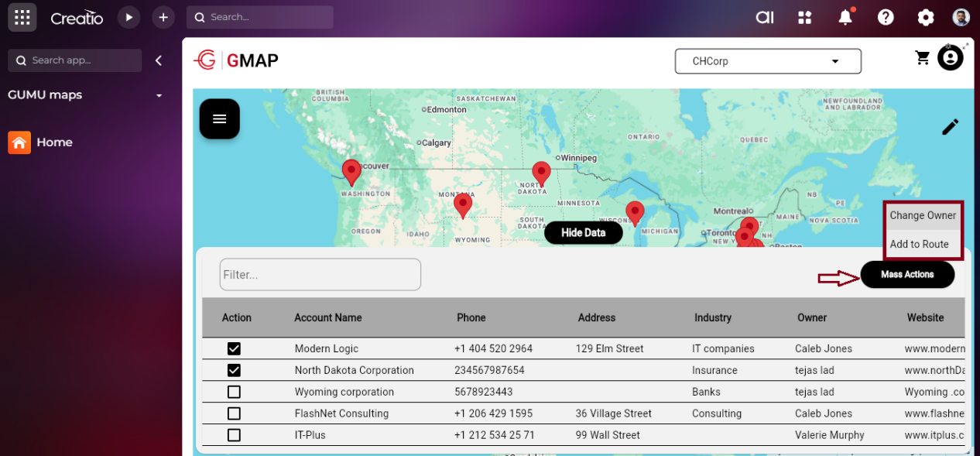Click the Consulting industry cell

717,413
